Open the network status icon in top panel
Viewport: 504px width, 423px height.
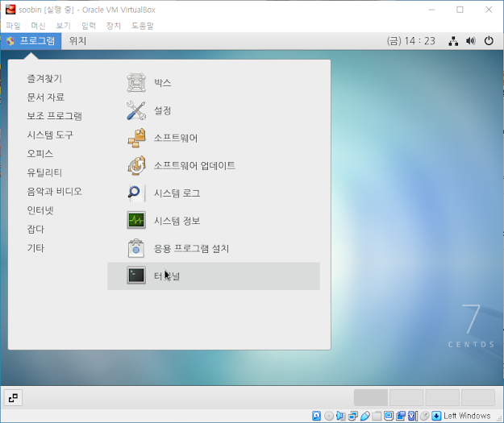point(453,41)
